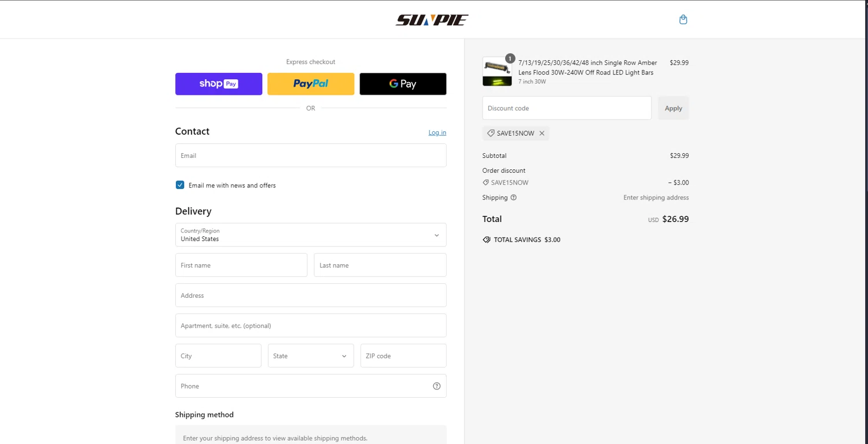The width and height of the screenshot is (868, 444).
Task: Click the Shipping method heading
Action: click(204, 415)
